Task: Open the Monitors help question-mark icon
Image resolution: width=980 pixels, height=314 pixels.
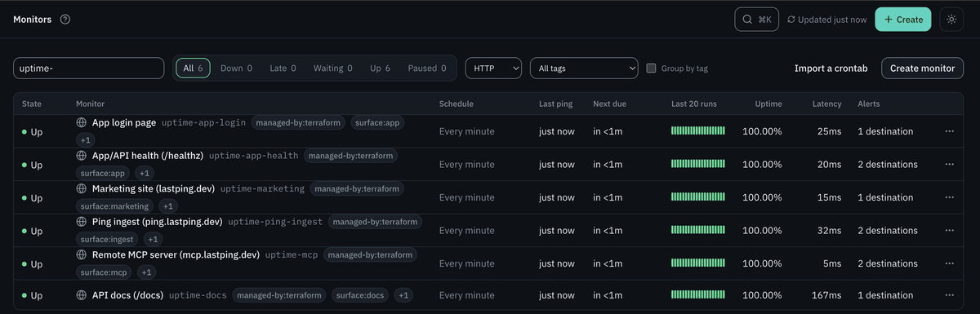Action: pyautogui.click(x=65, y=20)
